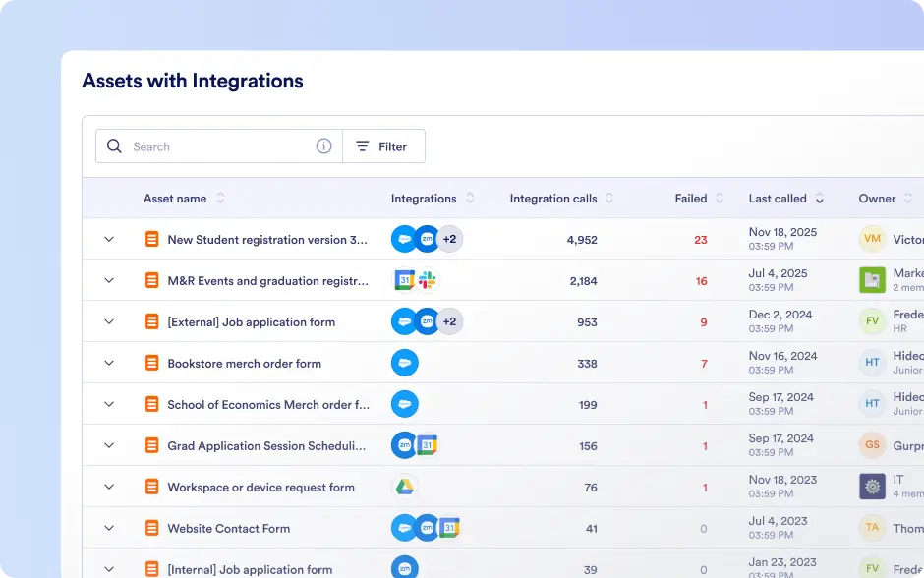
Task: Expand the Bookstore merch order form row
Action: tap(109, 363)
